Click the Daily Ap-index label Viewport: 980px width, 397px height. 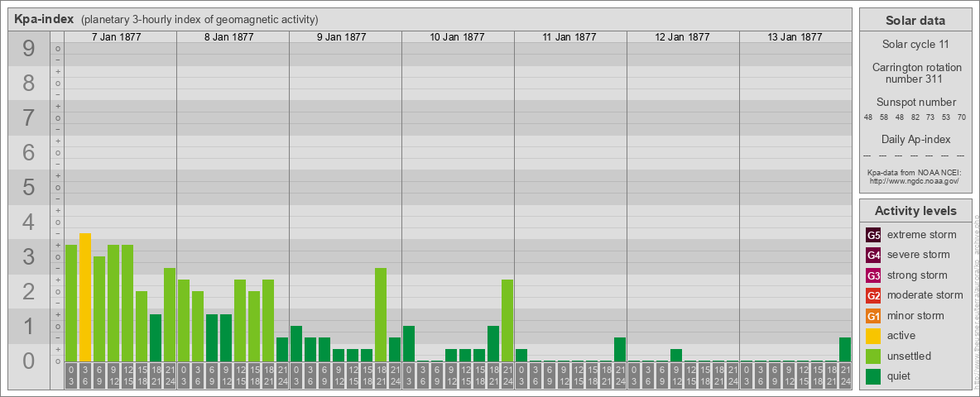click(915, 139)
